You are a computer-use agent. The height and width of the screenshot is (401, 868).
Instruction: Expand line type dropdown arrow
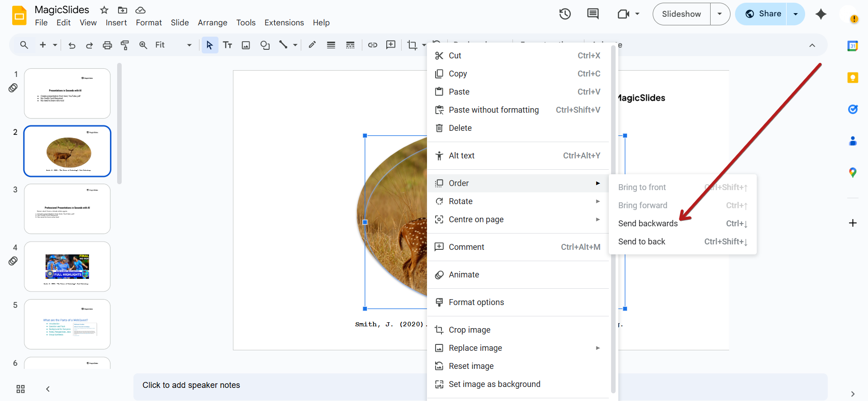pos(295,45)
